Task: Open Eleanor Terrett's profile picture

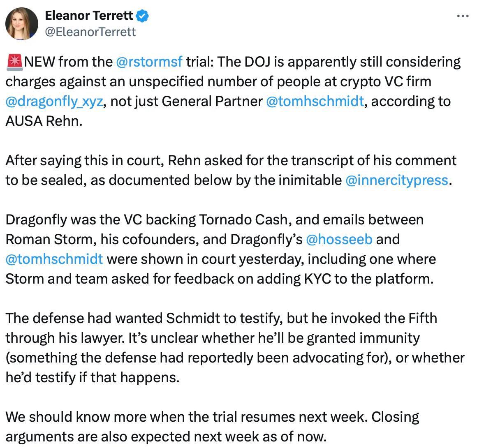Action: pos(22,24)
